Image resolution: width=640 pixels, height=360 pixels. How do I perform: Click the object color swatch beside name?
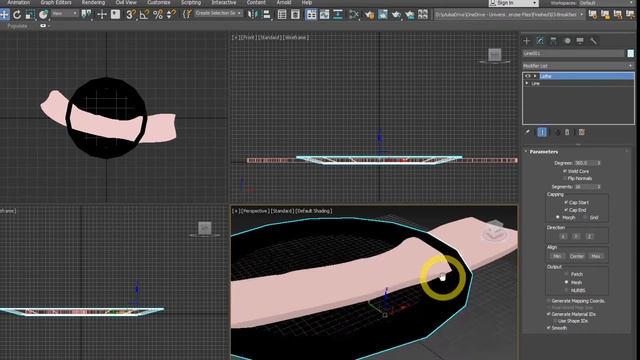click(631, 53)
